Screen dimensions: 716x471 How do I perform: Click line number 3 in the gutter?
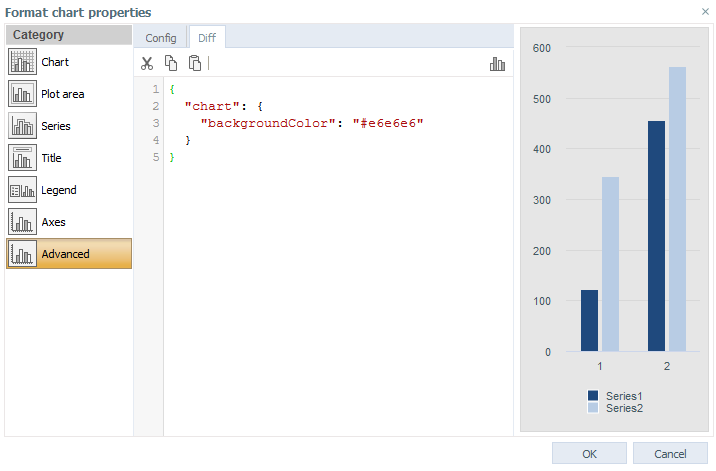(x=156, y=123)
